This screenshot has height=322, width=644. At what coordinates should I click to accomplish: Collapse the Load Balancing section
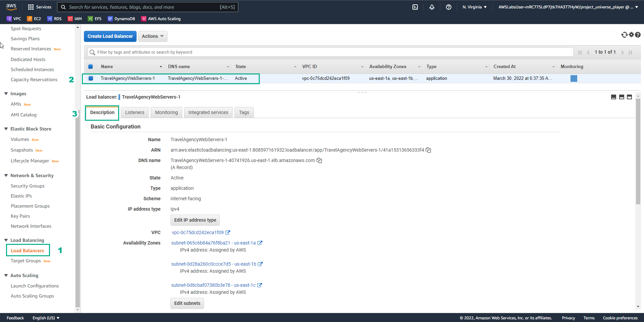click(x=6, y=240)
